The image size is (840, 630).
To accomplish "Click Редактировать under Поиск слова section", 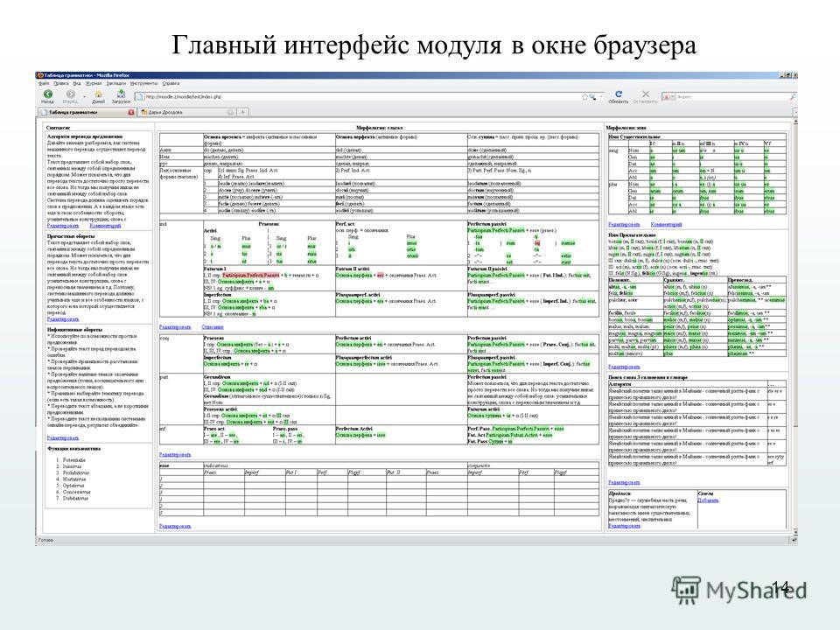I will [624, 483].
